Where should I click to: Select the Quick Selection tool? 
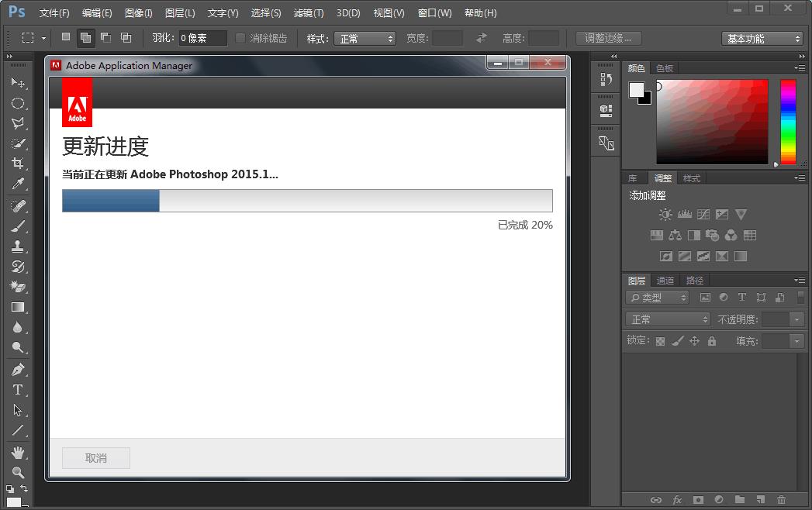point(18,143)
